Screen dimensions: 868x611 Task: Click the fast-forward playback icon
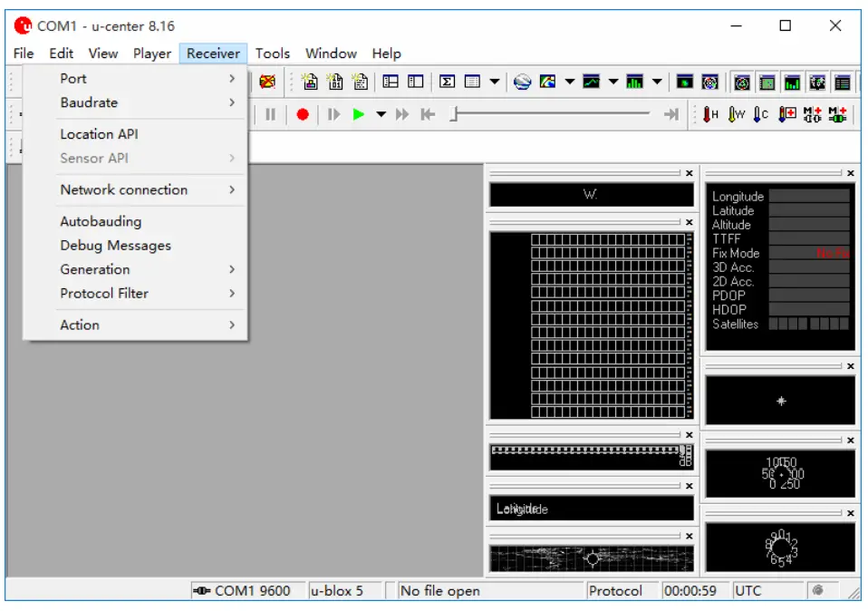coord(402,114)
